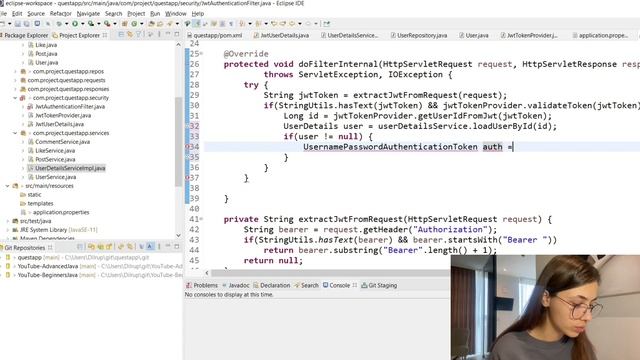Toggle the highlighted Git Repositories toolbar button
Screen dimensions: 640x360
point(149,247)
